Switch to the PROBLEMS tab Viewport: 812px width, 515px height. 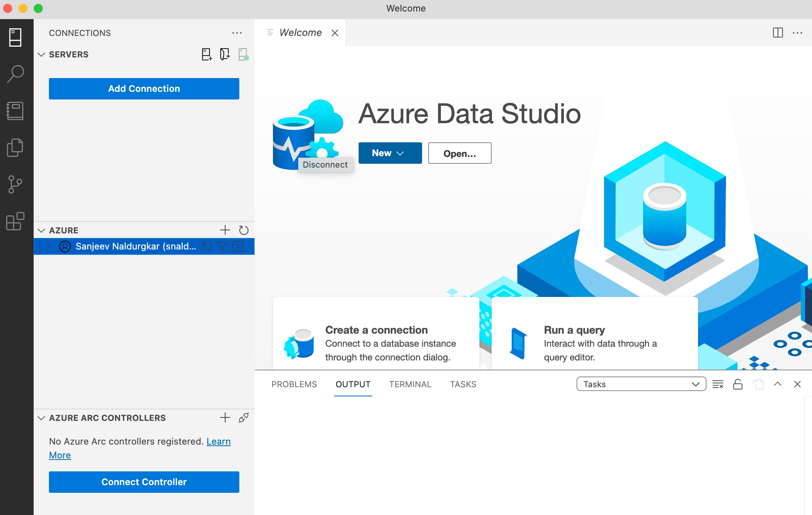(x=294, y=384)
